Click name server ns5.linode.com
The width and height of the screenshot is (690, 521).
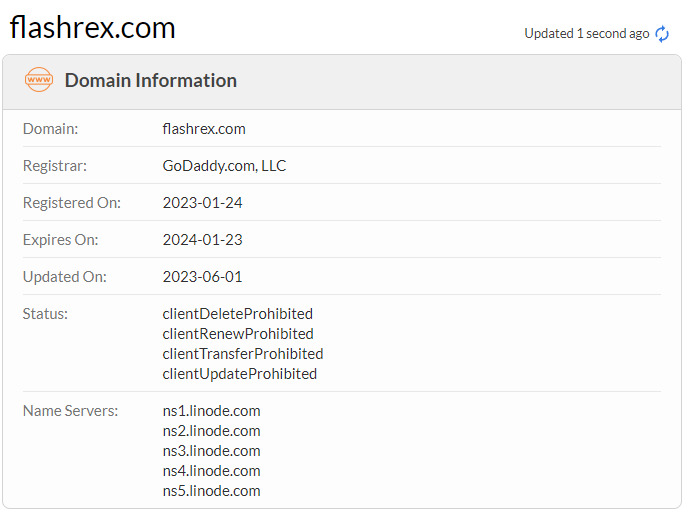[x=212, y=491]
